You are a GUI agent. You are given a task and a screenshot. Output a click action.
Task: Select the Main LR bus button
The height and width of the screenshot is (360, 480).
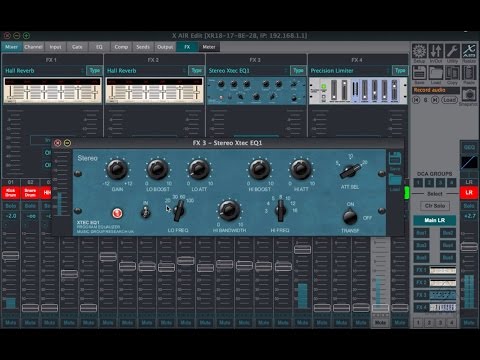tap(435, 220)
